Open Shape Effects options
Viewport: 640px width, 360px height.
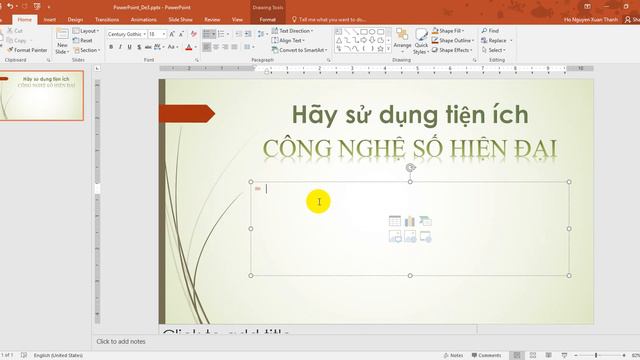click(452, 50)
